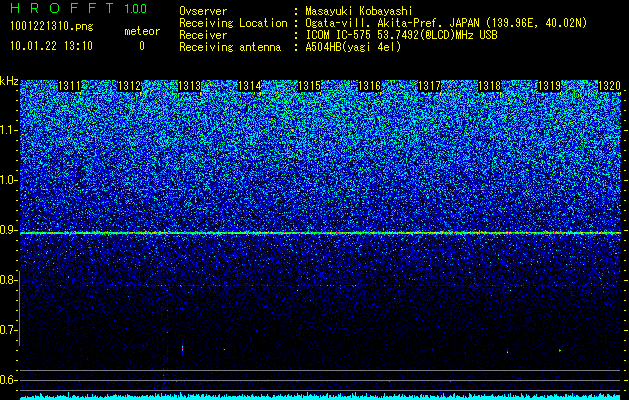Click the Receiving antenna field label
This screenshot has height=400, width=629.
coord(230,47)
